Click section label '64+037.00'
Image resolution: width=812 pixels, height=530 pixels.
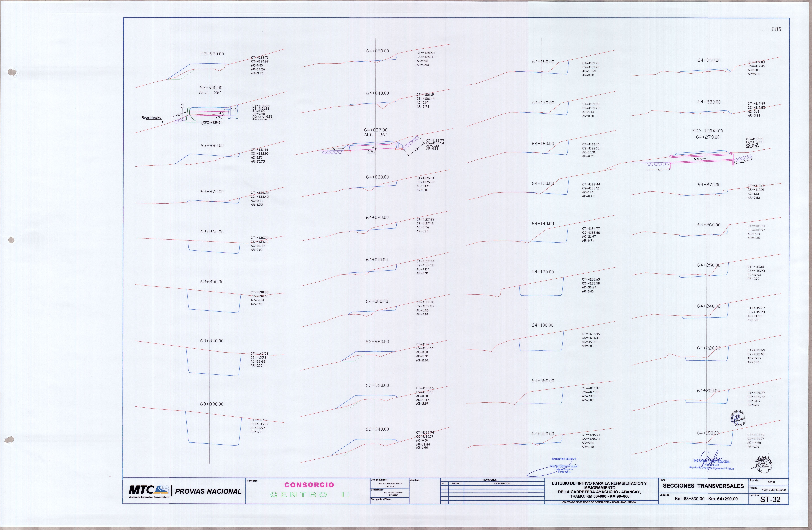click(376, 130)
